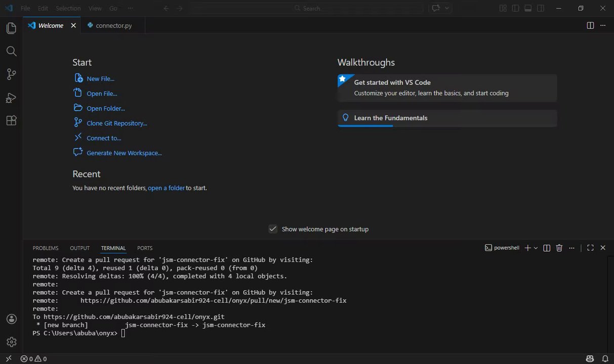
Task: Split the editor right
Action: tap(590, 25)
